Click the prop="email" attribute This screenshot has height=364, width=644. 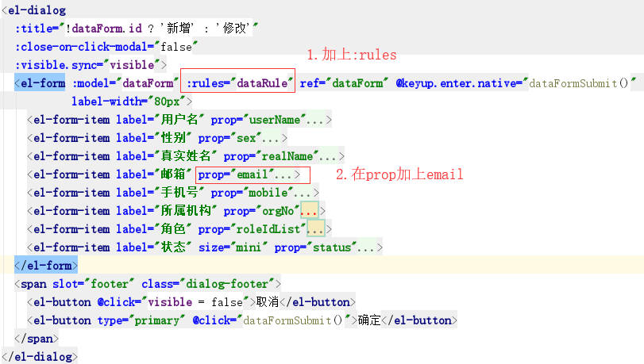tap(236, 174)
